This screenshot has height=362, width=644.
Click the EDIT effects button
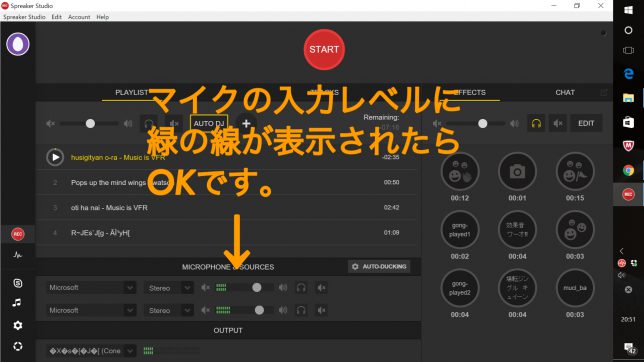[586, 123]
